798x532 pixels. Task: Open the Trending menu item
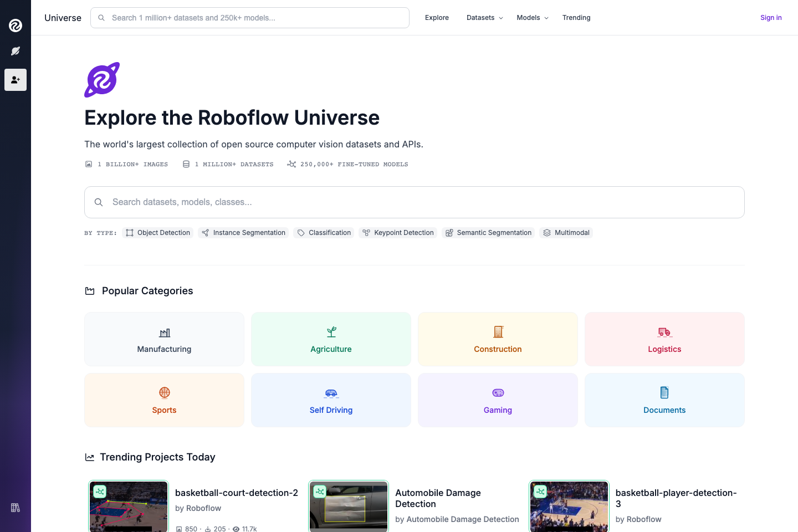(x=576, y=17)
